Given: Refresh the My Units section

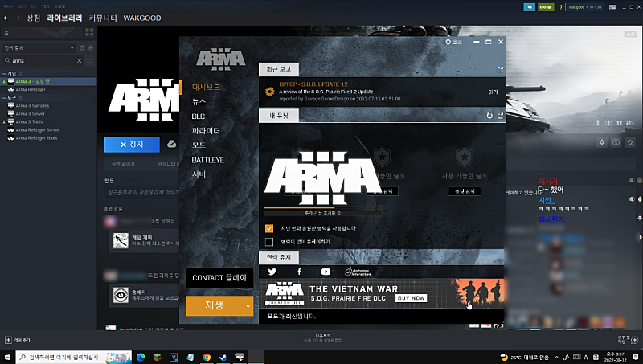Looking at the screenshot, I should coord(489,116).
